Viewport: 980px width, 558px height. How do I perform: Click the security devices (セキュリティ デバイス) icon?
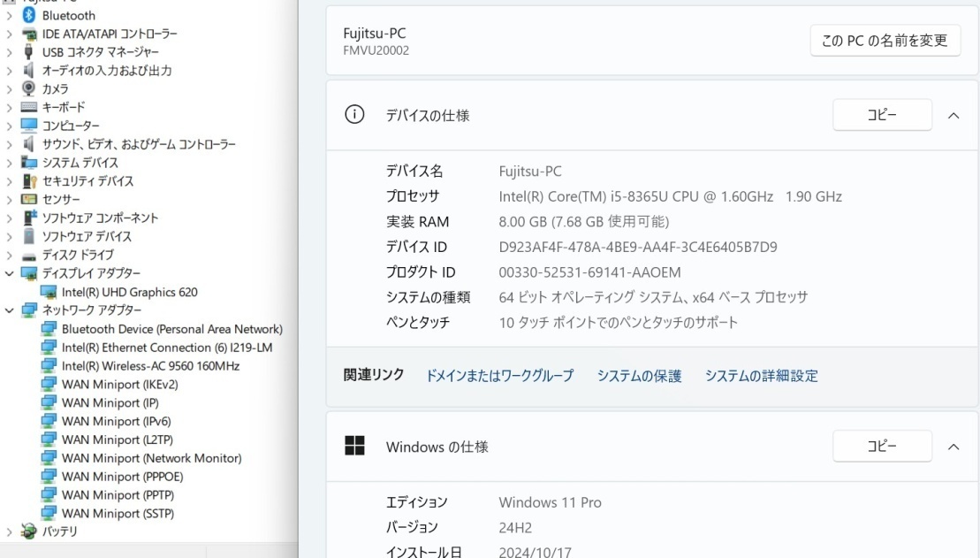pos(29,180)
